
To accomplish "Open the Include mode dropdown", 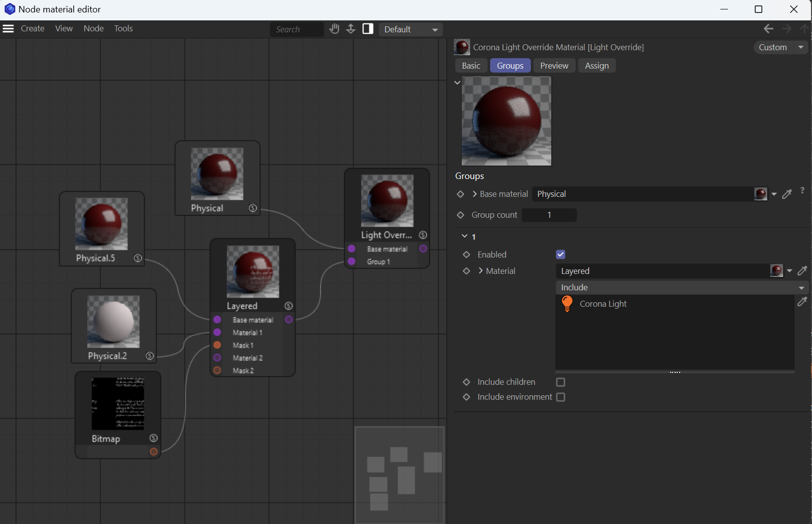I will click(x=682, y=287).
